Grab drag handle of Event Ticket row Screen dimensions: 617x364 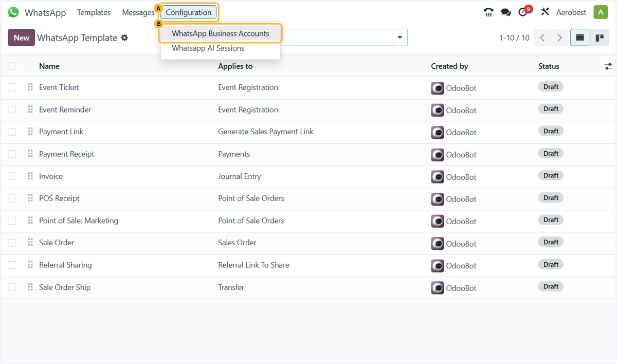(30, 87)
